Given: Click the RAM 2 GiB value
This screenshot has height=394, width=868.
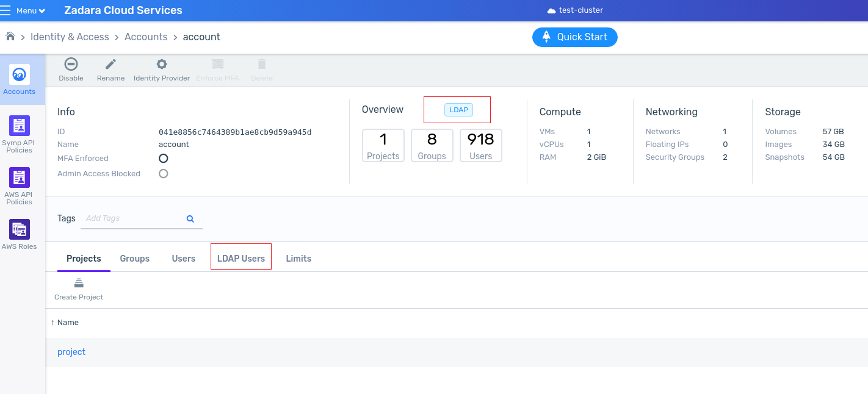Looking at the screenshot, I should click(596, 157).
